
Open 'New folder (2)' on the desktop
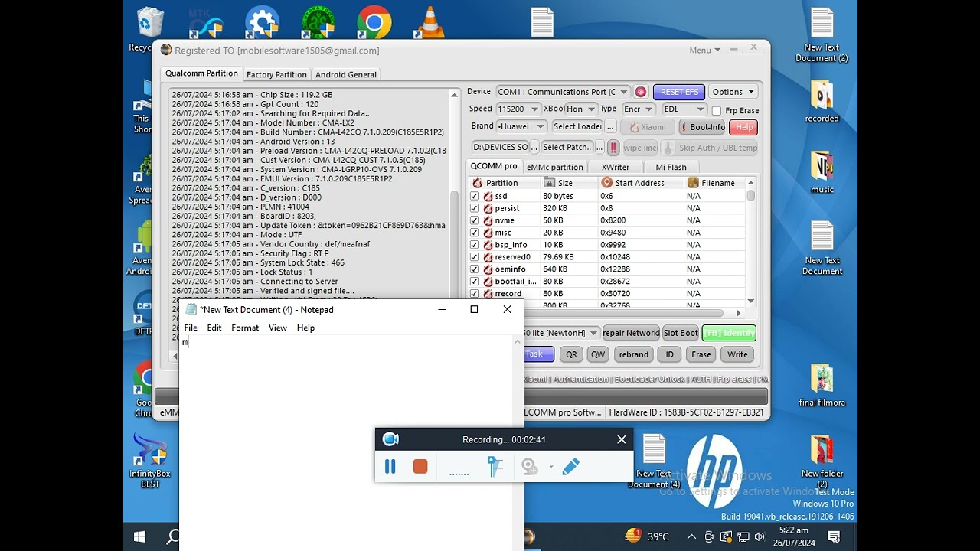pos(822,461)
